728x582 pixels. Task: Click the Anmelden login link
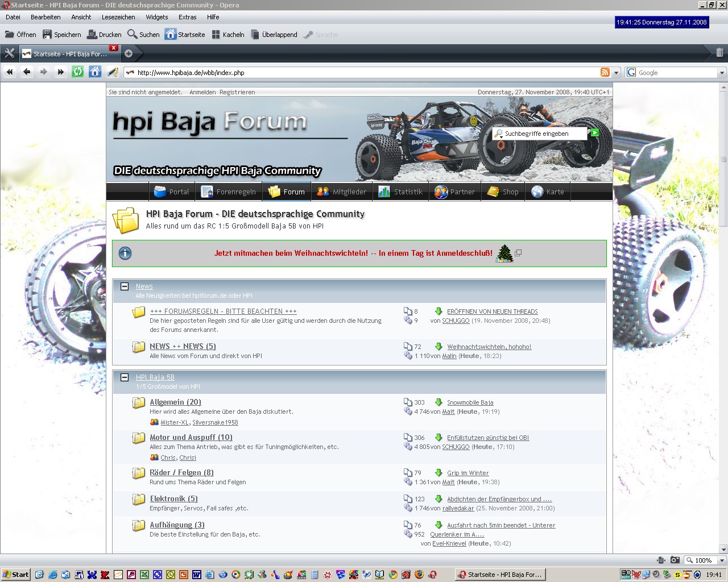point(202,92)
